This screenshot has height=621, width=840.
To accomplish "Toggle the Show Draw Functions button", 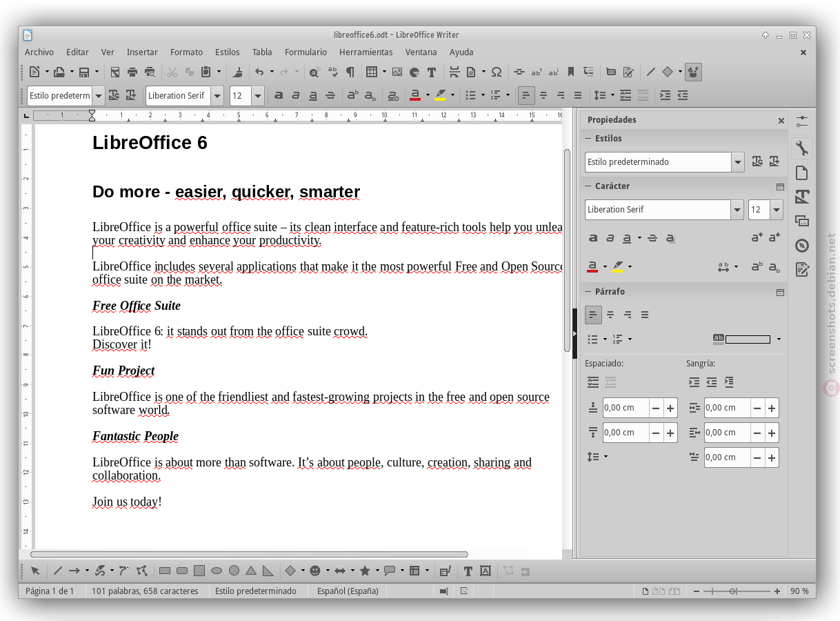I will tap(694, 72).
